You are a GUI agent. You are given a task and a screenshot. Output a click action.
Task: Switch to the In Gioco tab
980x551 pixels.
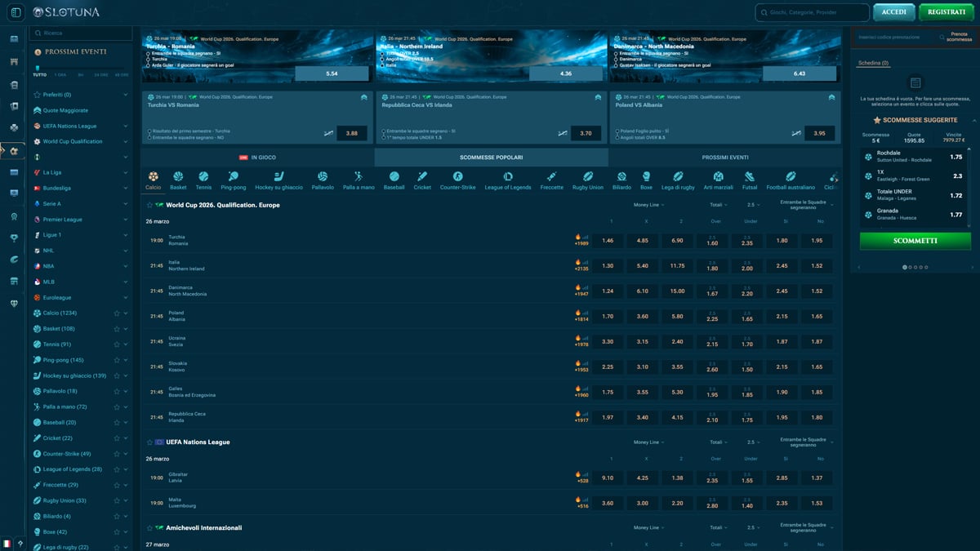coord(257,158)
